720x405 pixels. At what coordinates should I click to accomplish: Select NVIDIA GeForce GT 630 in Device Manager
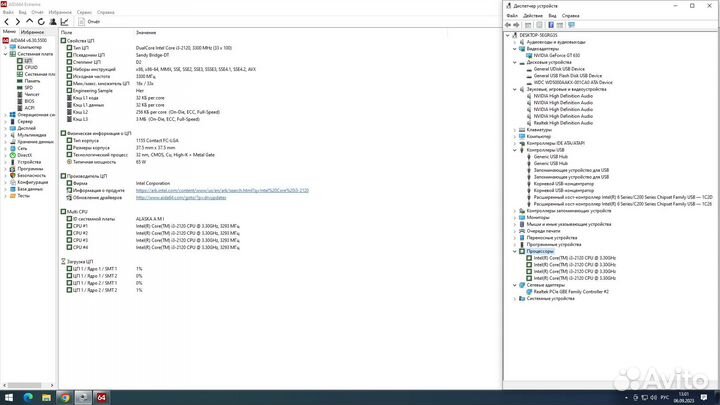(557, 55)
